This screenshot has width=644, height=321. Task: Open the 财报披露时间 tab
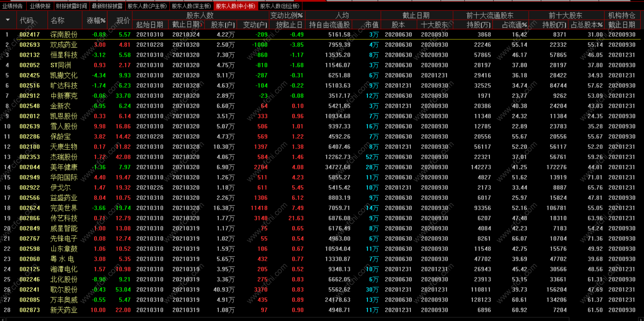(x=71, y=6)
